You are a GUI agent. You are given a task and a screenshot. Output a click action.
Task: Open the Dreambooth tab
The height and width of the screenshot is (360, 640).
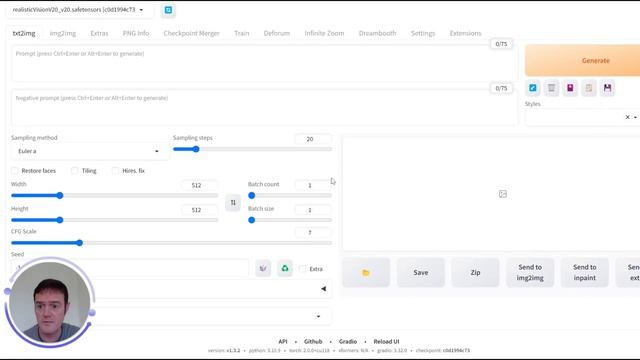coord(377,33)
